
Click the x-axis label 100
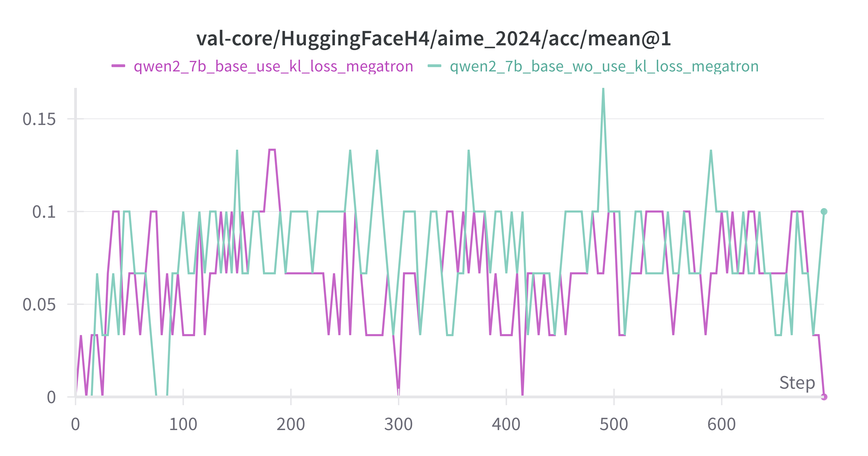(x=183, y=424)
